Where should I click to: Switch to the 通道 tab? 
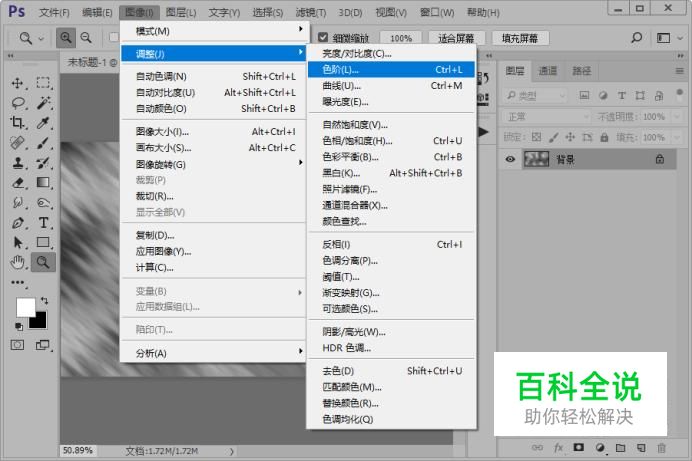pyautogui.click(x=548, y=71)
